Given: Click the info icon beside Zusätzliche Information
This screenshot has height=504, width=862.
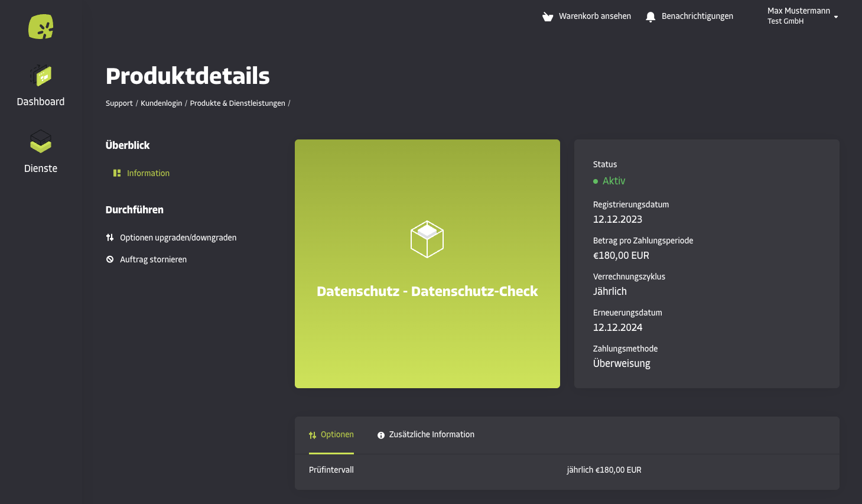Looking at the screenshot, I should [381, 435].
